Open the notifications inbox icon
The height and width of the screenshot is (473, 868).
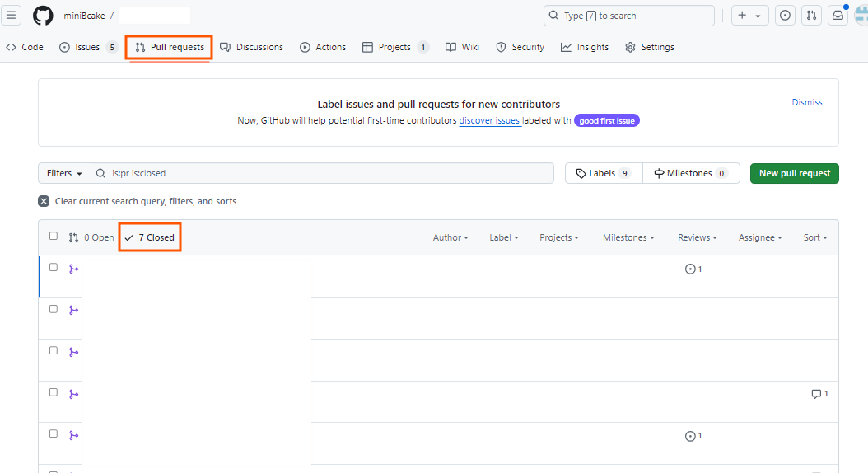(x=838, y=16)
